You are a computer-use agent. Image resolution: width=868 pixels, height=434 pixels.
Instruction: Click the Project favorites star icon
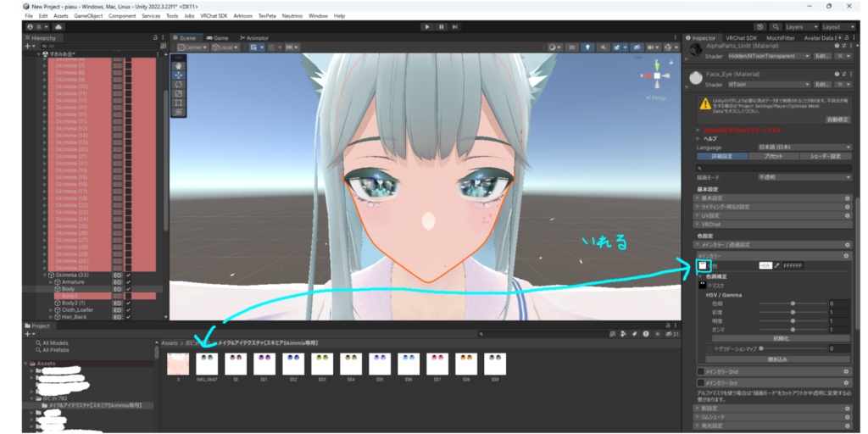pos(657,334)
